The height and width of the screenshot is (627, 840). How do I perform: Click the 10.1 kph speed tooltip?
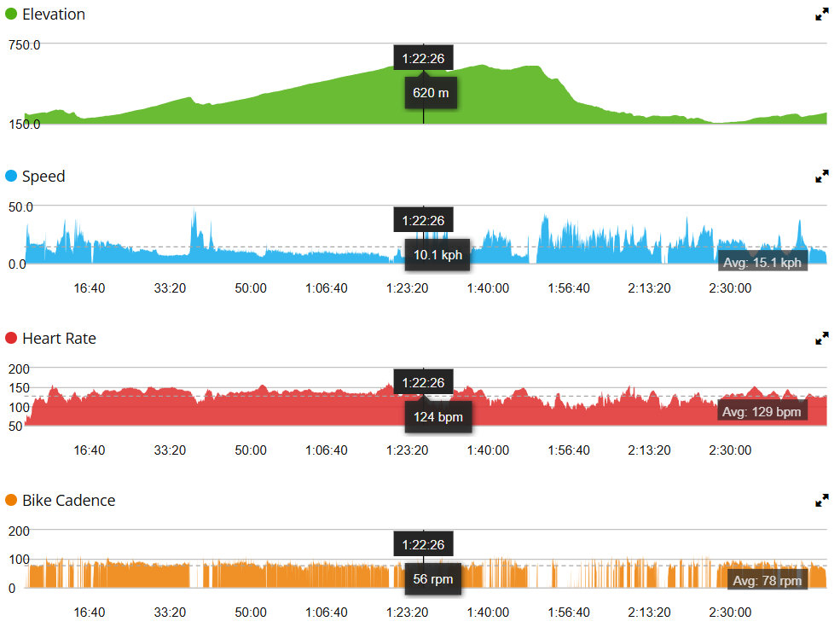click(x=437, y=255)
